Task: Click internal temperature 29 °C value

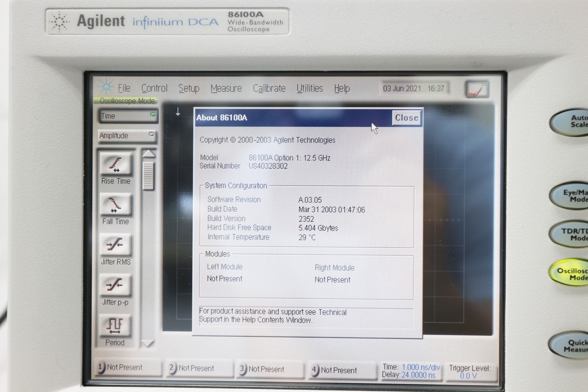Action: coord(307,238)
